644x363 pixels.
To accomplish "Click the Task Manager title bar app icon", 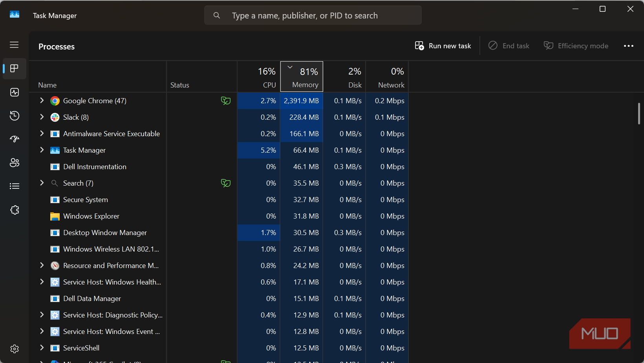I will click(15, 15).
